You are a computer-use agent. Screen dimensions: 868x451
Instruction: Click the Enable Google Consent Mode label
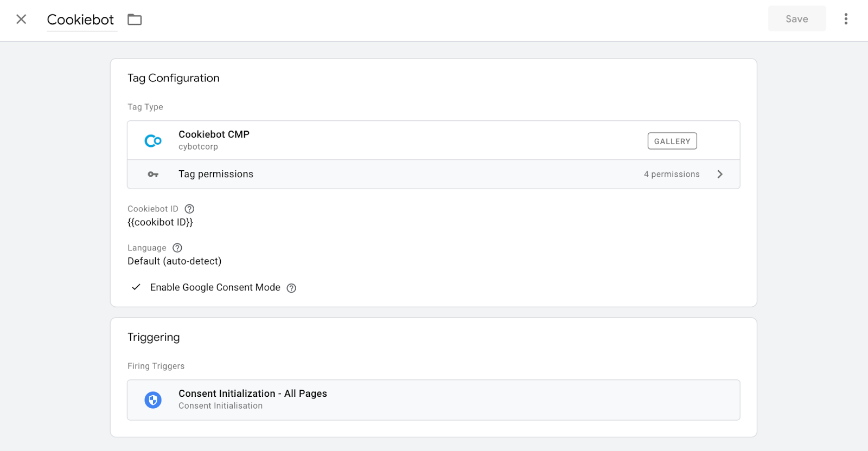coord(215,287)
